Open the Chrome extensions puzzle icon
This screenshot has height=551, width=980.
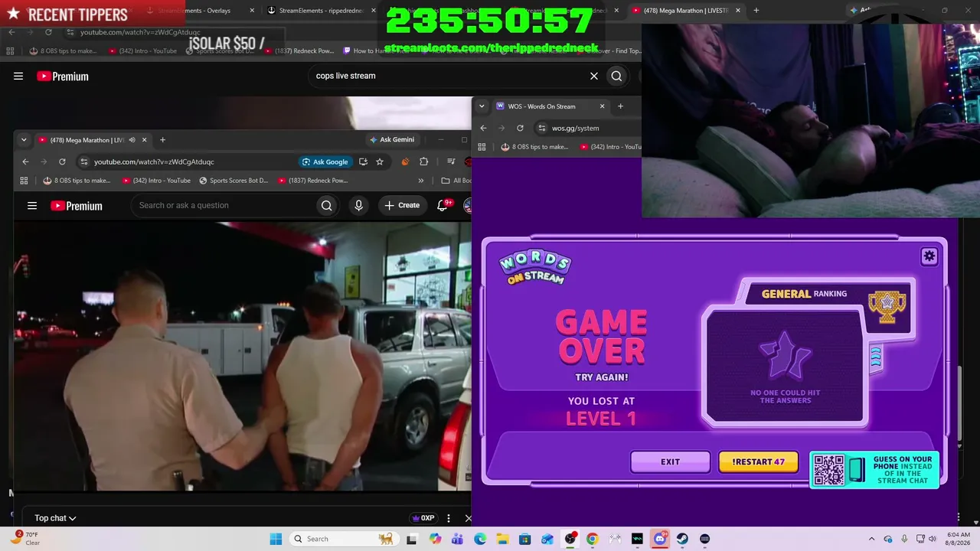[423, 161]
